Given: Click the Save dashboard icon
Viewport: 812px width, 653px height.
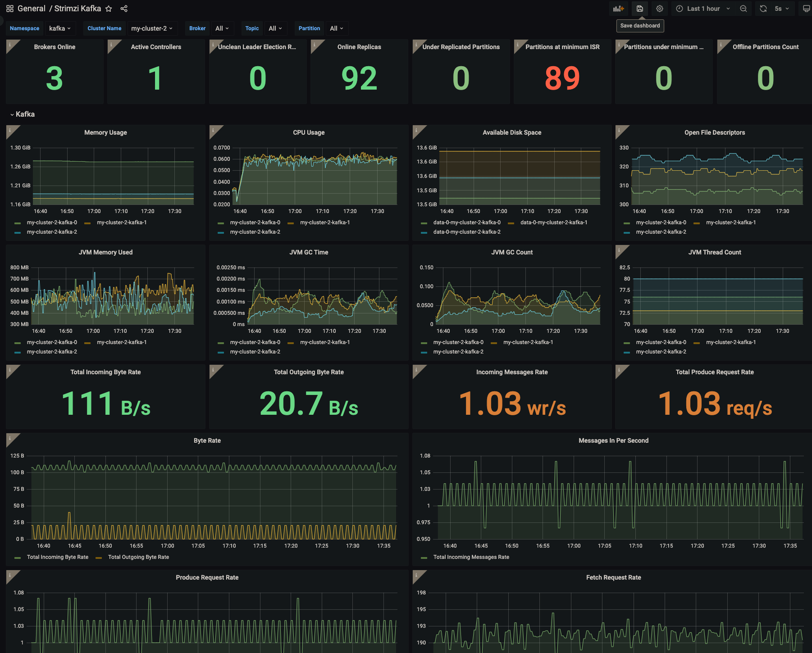Looking at the screenshot, I should pyautogui.click(x=639, y=9).
